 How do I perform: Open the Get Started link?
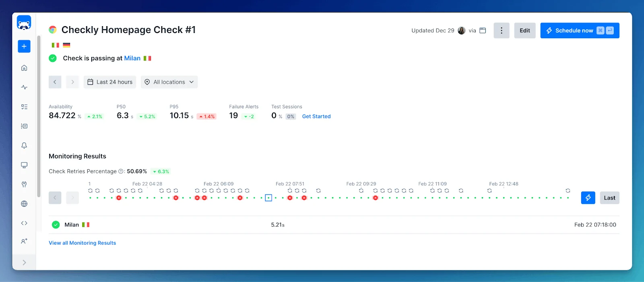click(316, 116)
